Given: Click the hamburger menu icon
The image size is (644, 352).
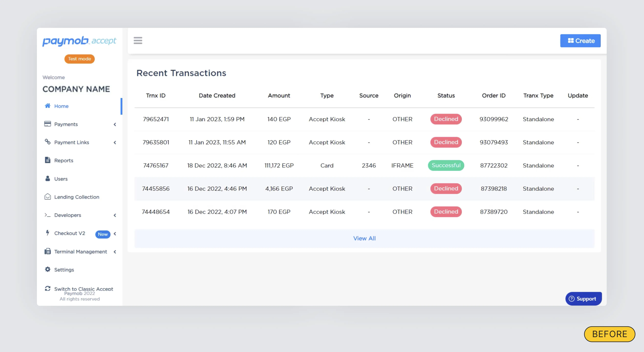Looking at the screenshot, I should (x=138, y=41).
